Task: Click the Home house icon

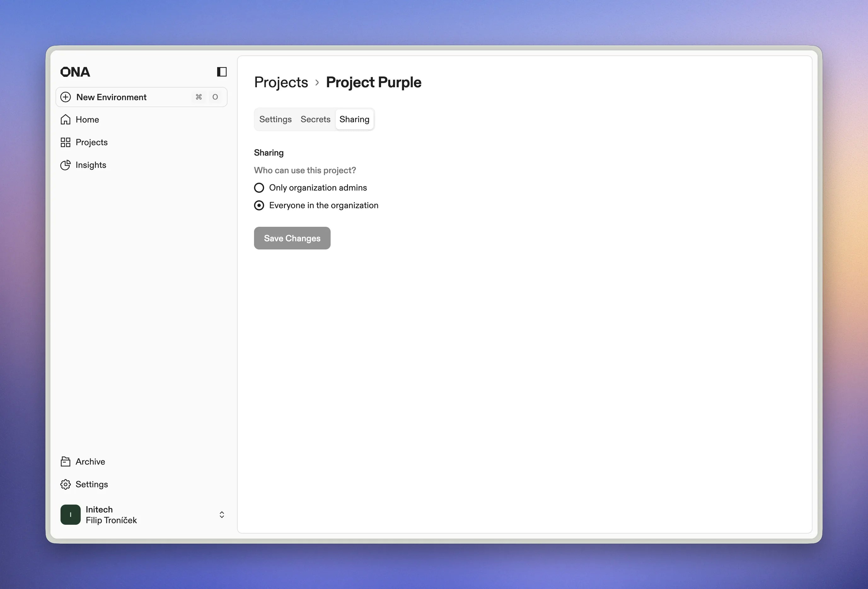Action: click(65, 119)
